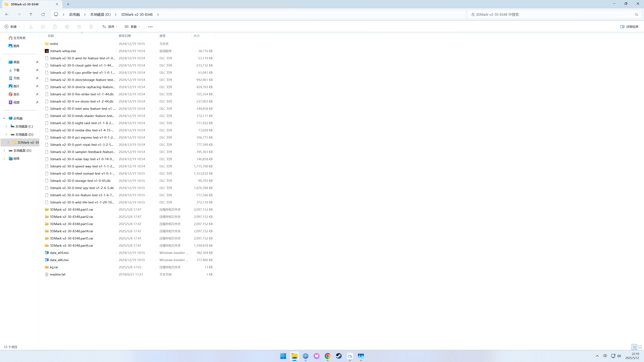Open qBittorrent from taskbar
644x362 pixels.
pos(306,356)
